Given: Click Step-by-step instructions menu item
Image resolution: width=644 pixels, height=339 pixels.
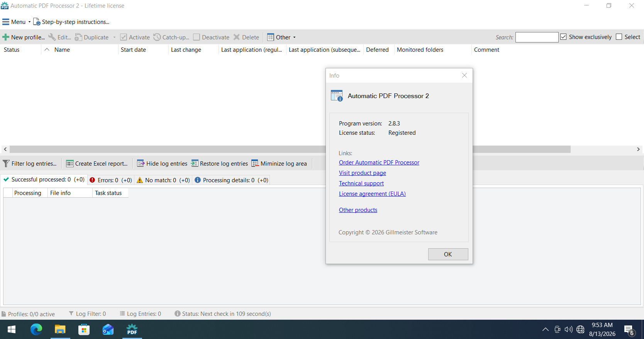Looking at the screenshot, I should 71,22.
